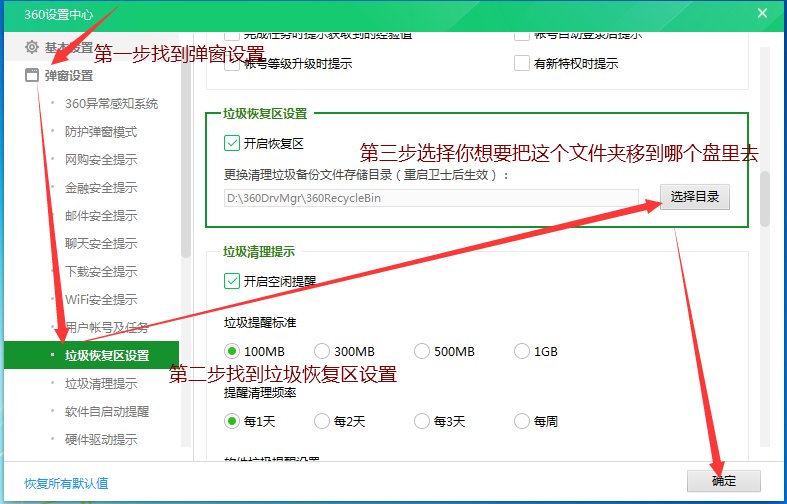This screenshot has height=504, width=787.
Task: Open WiFi安全提示 settings
Action: coord(101,300)
